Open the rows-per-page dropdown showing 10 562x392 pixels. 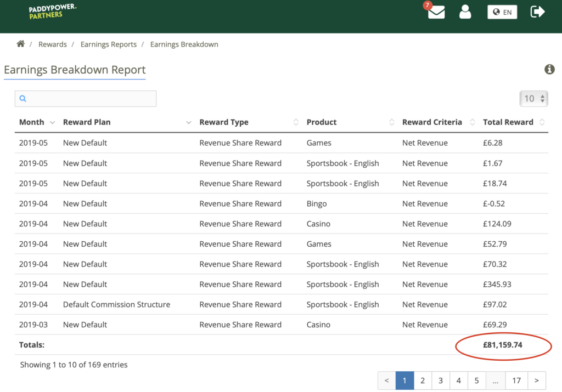pos(533,99)
